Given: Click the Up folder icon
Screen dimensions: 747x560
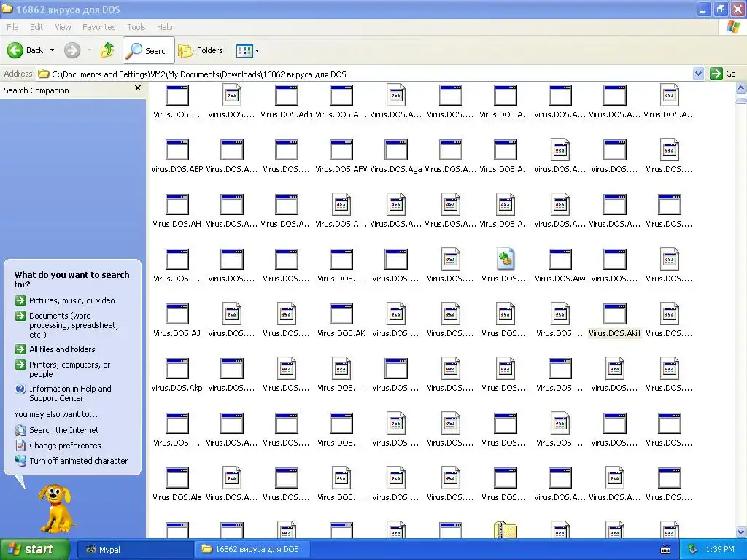Looking at the screenshot, I should [x=107, y=50].
